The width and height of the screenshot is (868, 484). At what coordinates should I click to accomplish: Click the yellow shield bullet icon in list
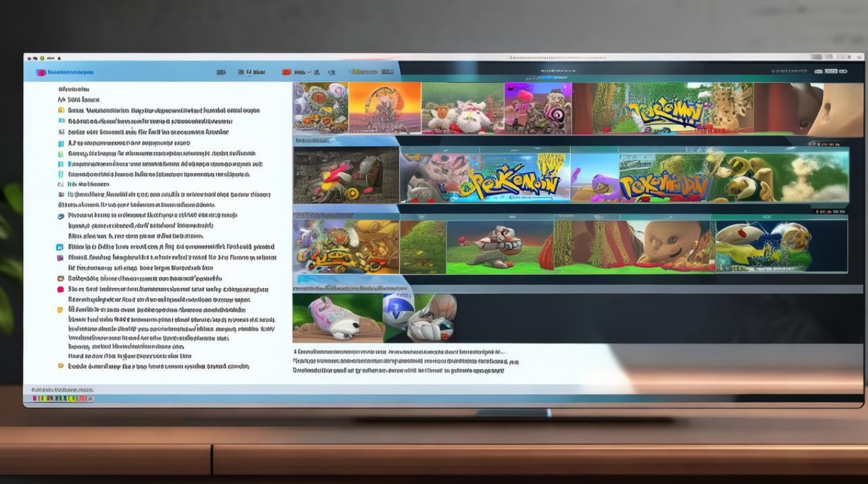61,310
